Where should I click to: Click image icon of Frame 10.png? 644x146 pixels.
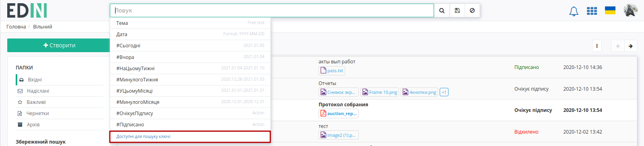pos(365,92)
